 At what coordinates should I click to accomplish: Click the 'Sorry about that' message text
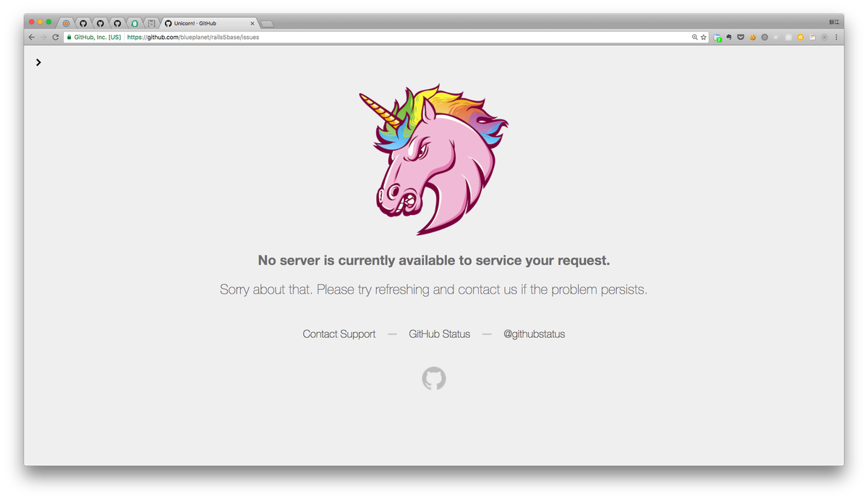(434, 289)
